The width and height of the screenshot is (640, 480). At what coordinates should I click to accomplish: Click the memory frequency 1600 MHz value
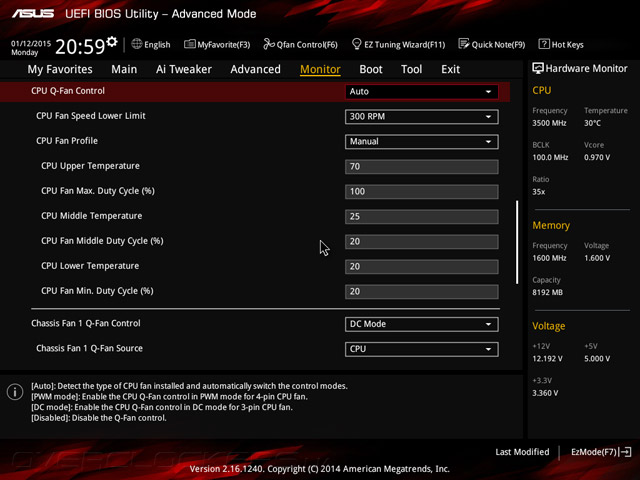pos(549,258)
